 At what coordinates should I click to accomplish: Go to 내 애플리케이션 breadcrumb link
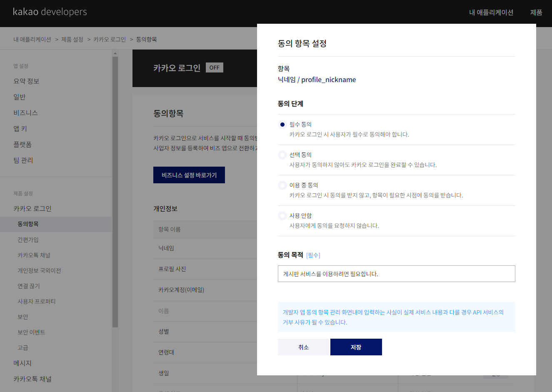pyautogui.click(x=32, y=39)
